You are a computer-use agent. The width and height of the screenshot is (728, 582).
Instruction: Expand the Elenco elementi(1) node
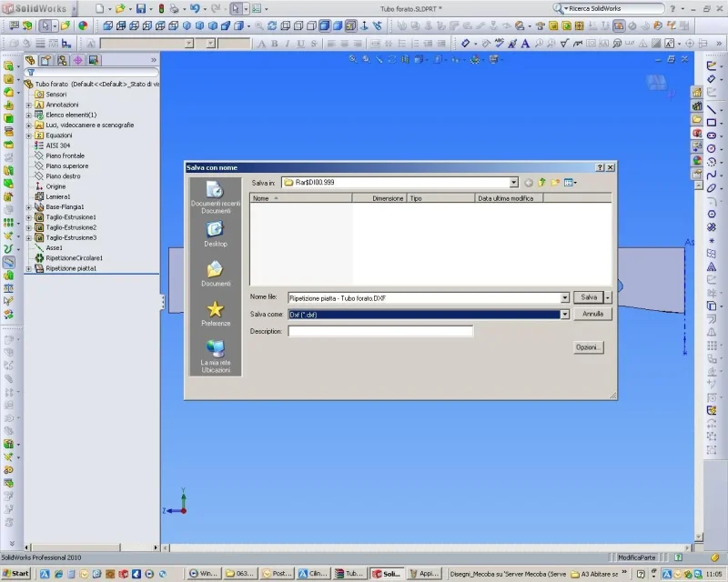pos(29,115)
